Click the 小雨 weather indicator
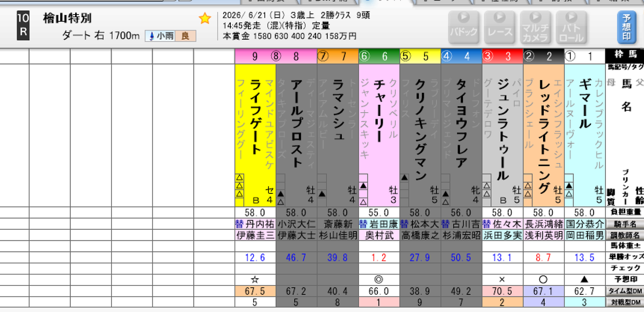The width and height of the screenshot is (644, 312). [160, 37]
